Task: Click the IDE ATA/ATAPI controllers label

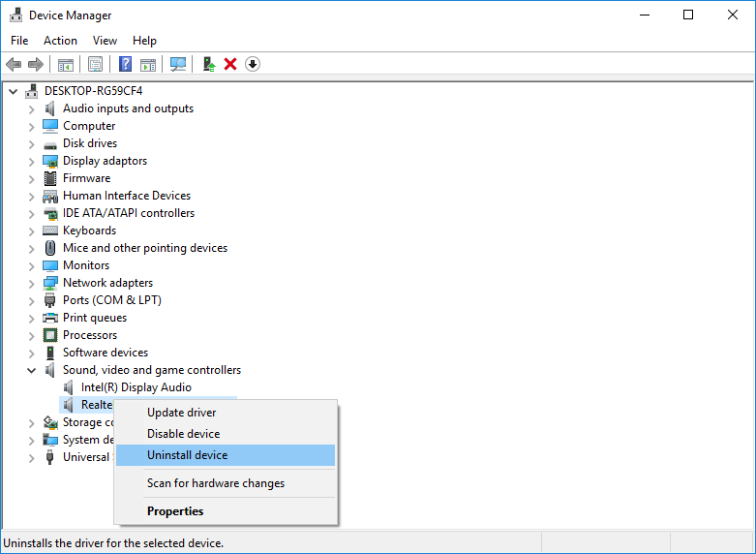Action: (129, 213)
